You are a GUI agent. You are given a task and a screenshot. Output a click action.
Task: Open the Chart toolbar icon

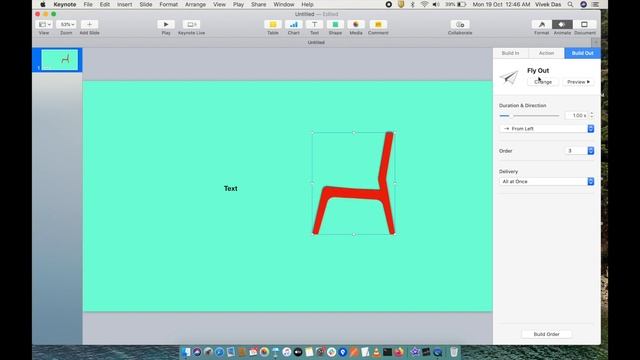click(293, 24)
